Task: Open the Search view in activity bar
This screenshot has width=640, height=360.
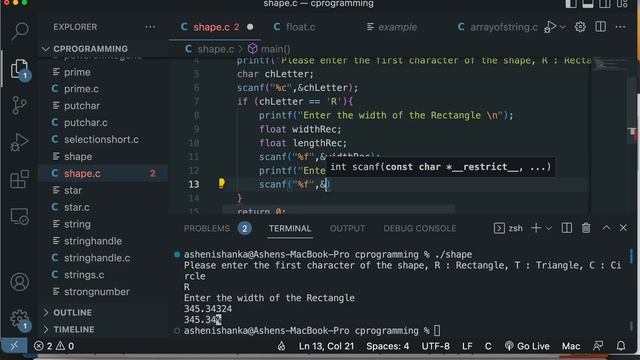Action: 19,31
